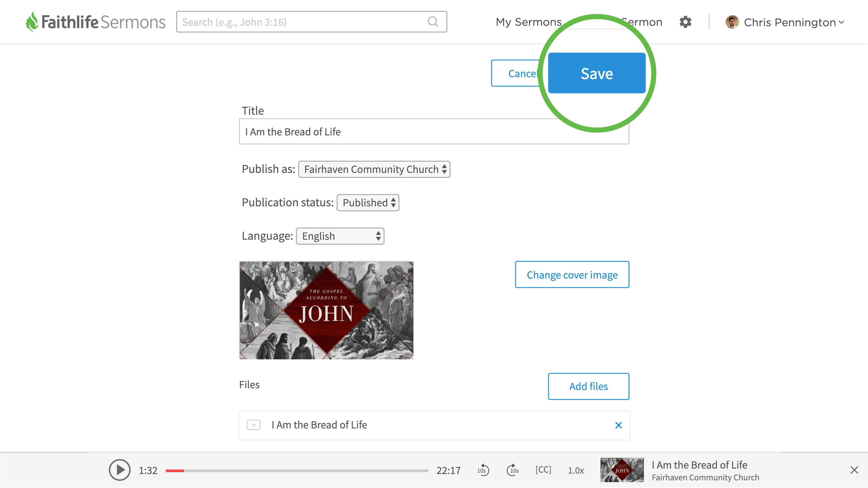The width and height of the screenshot is (868, 488).
Task: Click the search magnifier icon
Action: pyautogui.click(x=433, y=22)
